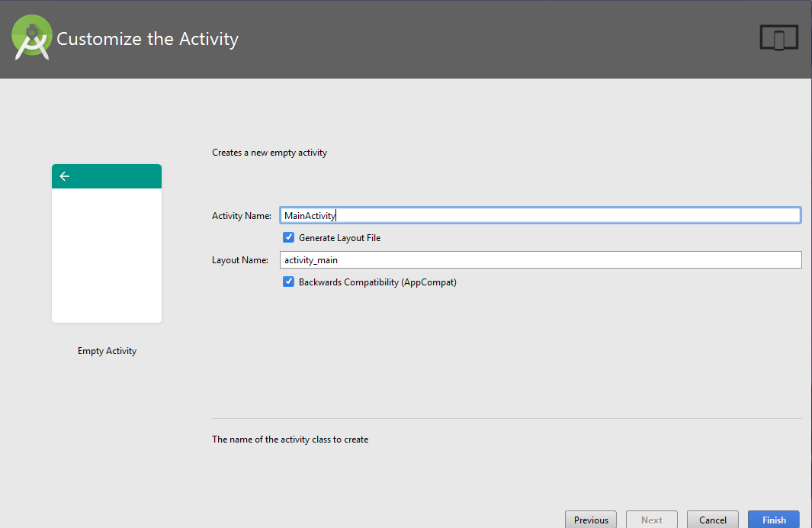Screen dimensions: 812x528
Task: Click the phone and tablet device icon
Action: pos(779,38)
